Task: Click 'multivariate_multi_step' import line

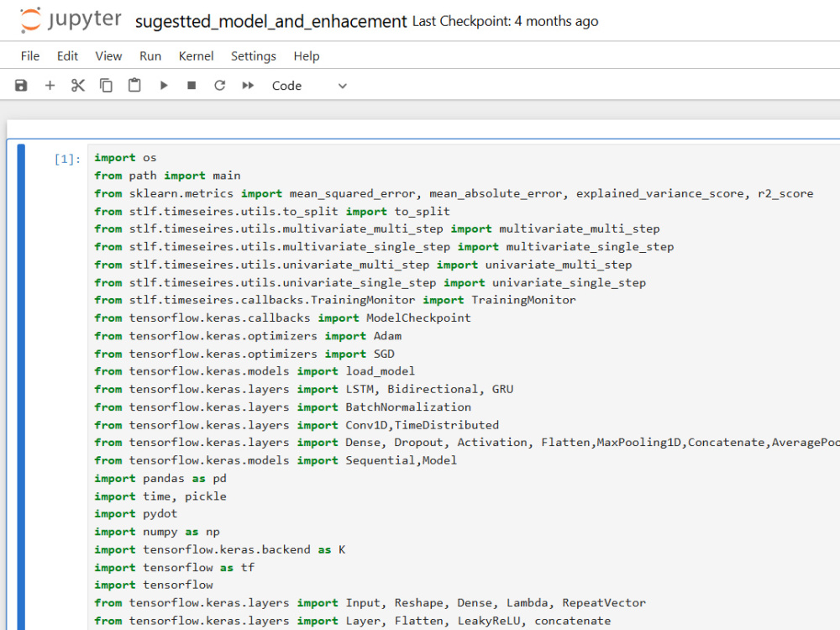Action: pos(377,228)
